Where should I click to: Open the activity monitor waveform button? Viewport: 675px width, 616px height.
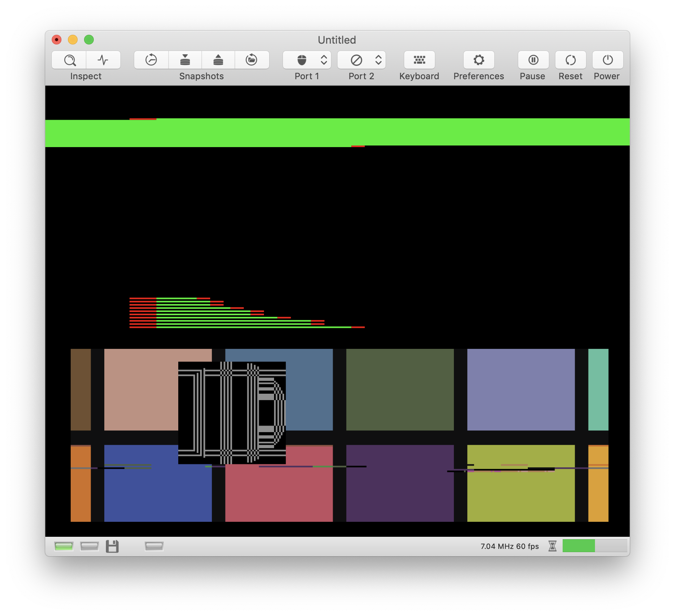pyautogui.click(x=103, y=60)
